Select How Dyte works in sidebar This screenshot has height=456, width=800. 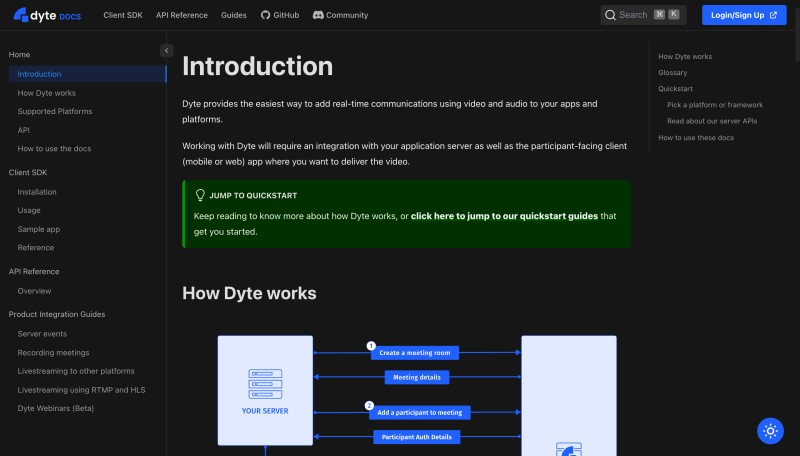[46, 93]
